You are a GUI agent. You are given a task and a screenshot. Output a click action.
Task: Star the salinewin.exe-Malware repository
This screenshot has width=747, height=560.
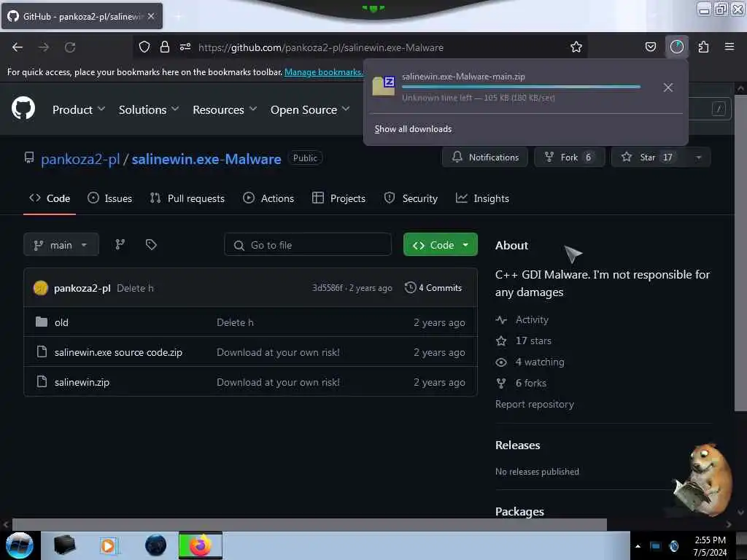pyautogui.click(x=650, y=157)
